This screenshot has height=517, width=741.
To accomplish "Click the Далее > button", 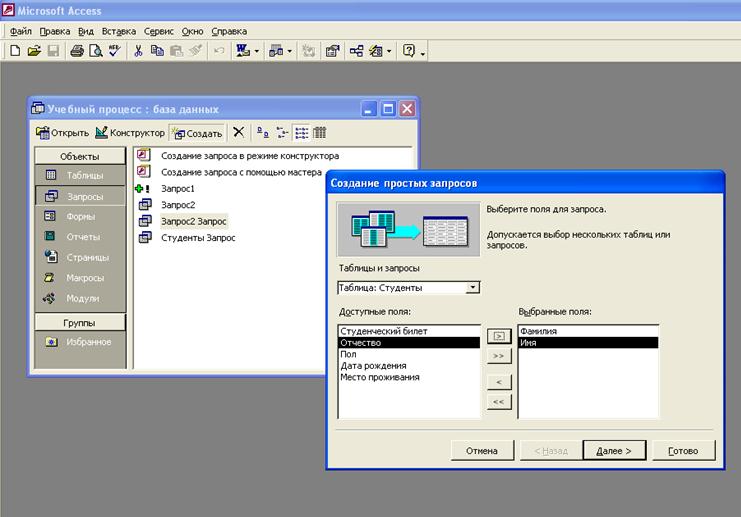I will click(614, 451).
